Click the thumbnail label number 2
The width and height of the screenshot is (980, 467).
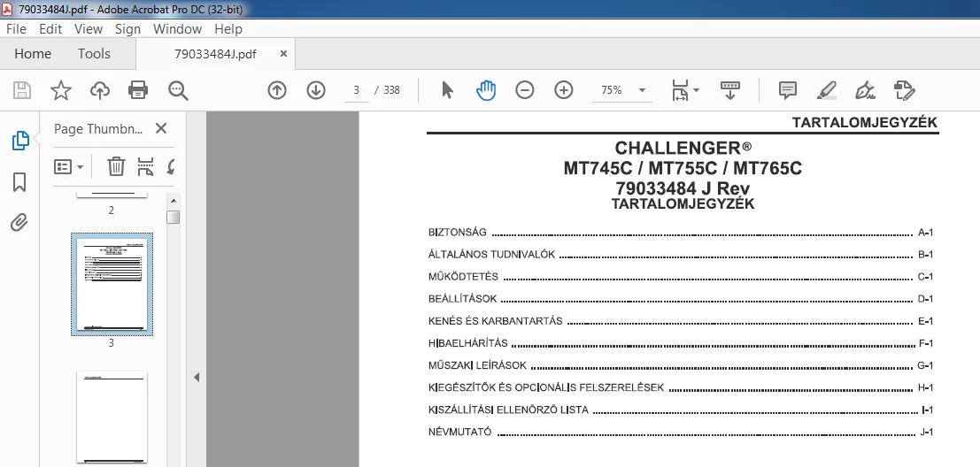(x=112, y=211)
